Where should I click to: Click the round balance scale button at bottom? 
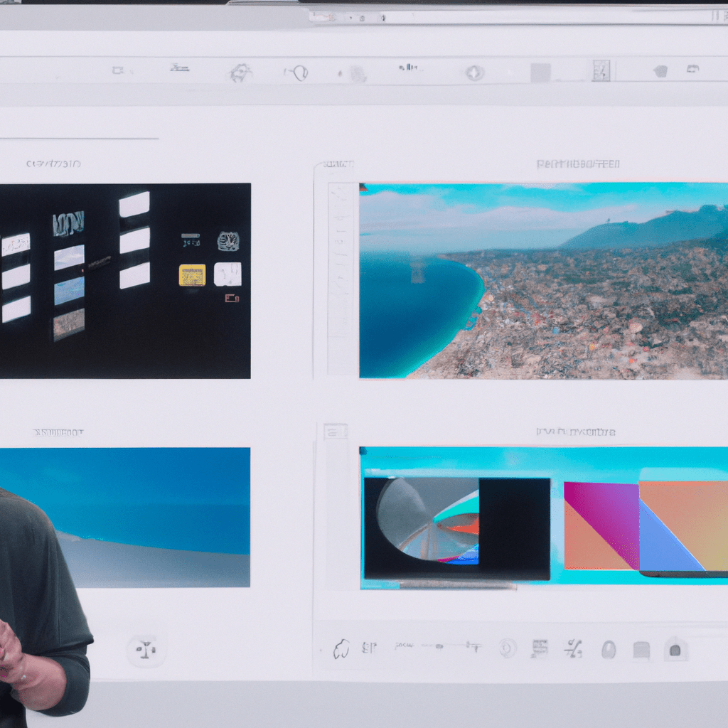click(145, 650)
